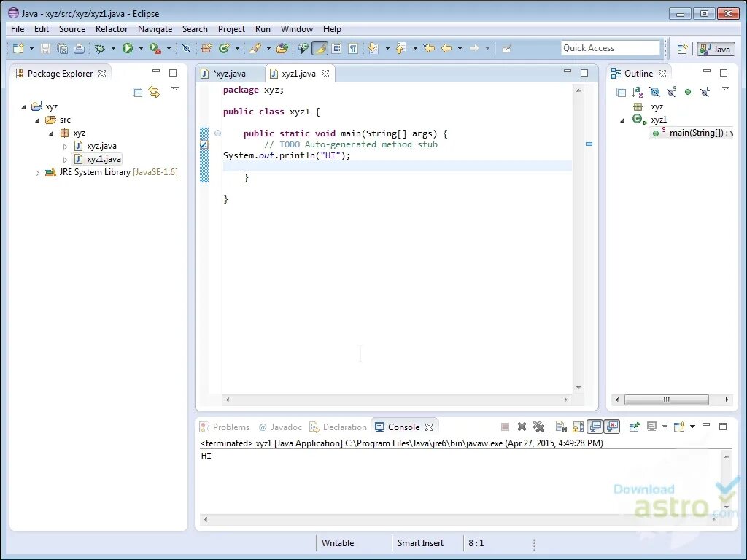Switch to the Java perspective button
This screenshot has width=747, height=560.
[x=716, y=49]
